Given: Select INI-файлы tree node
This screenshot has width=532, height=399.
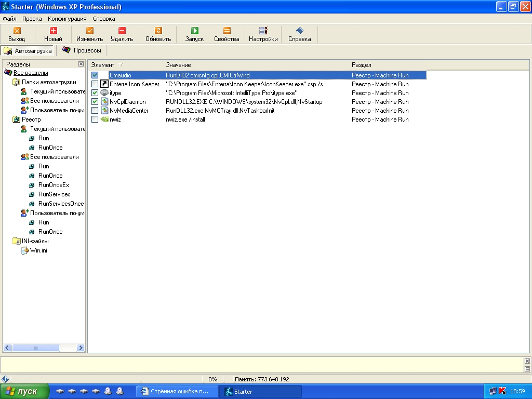Looking at the screenshot, I should (35, 241).
